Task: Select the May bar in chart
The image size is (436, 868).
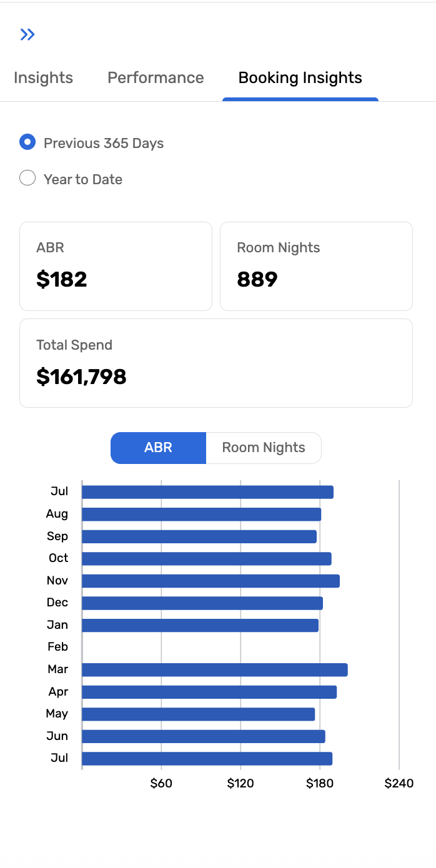Action: coord(199,714)
